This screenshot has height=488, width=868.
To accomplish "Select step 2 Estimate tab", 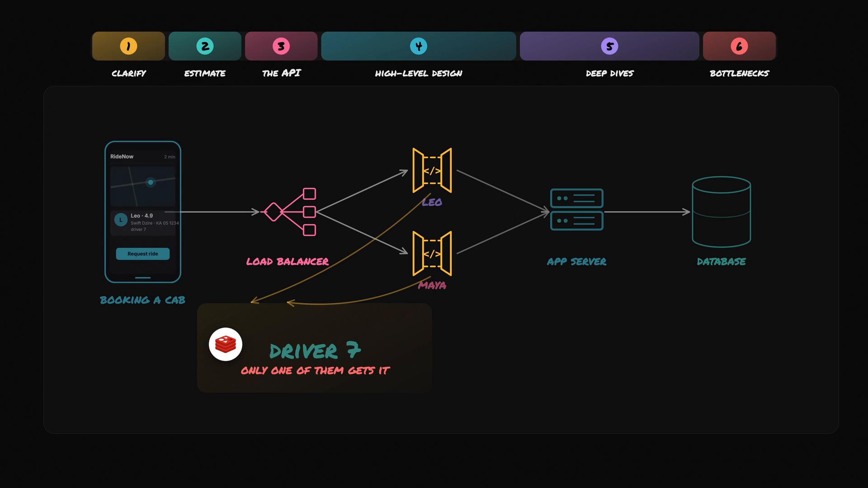I will pyautogui.click(x=205, y=46).
